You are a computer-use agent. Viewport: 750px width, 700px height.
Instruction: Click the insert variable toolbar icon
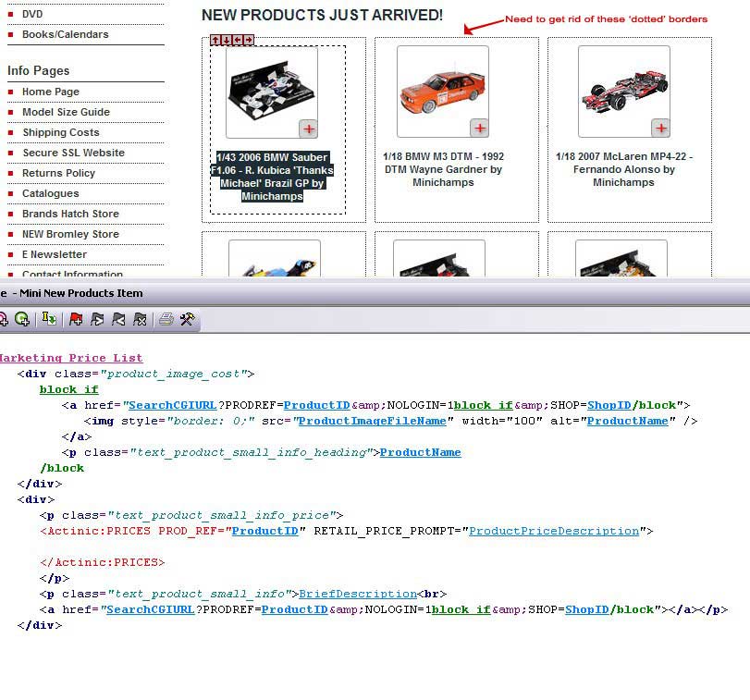coord(49,319)
